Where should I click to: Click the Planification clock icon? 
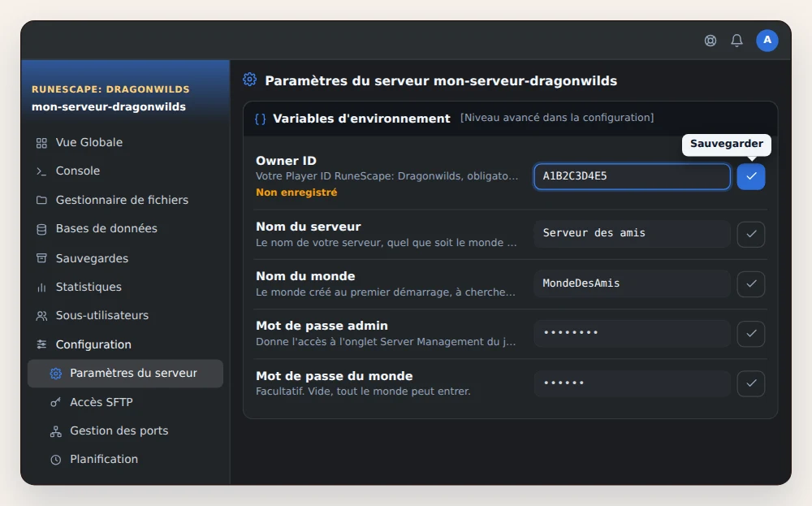55,460
